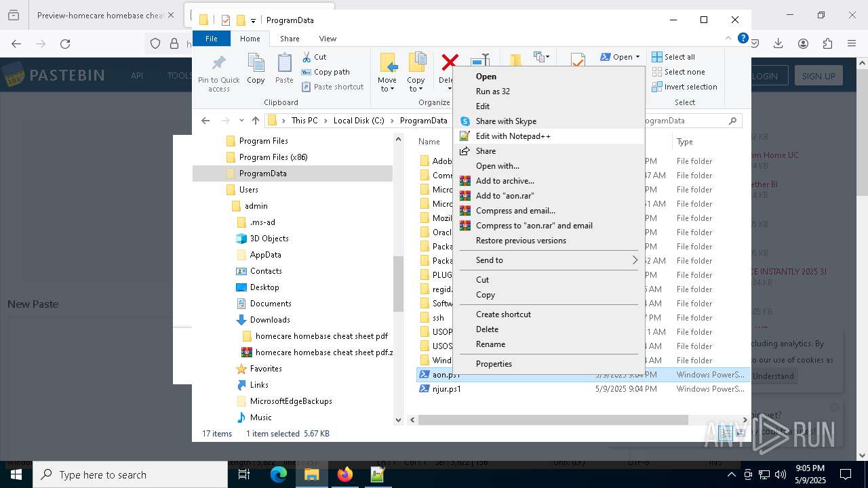
Task: Expand Send to submenu
Action: [x=548, y=260]
